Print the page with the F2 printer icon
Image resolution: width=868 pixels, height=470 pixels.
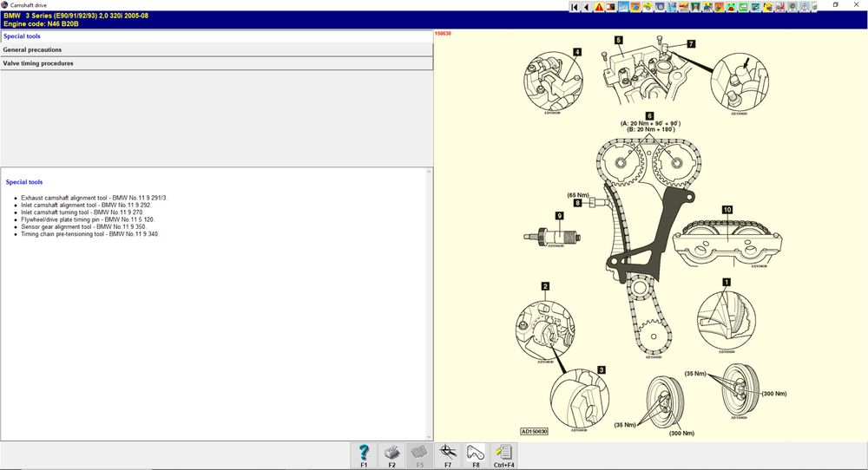392,455
